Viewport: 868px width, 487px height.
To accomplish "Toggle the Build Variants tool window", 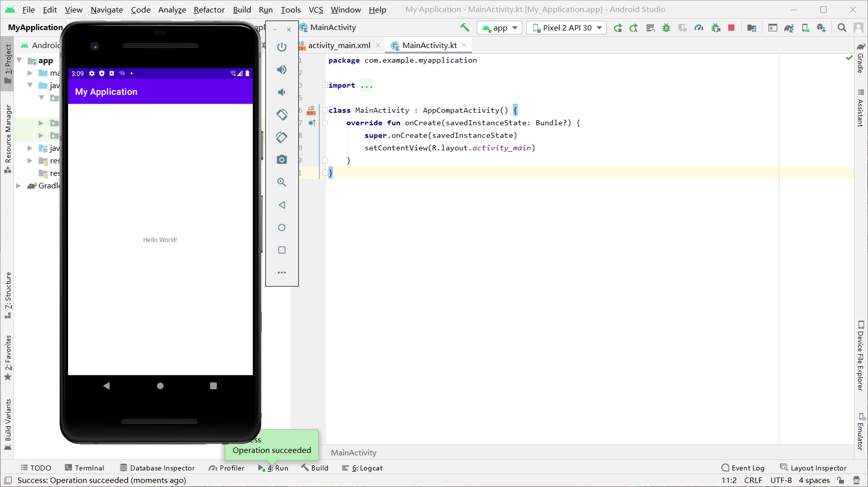I will [x=8, y=424].
